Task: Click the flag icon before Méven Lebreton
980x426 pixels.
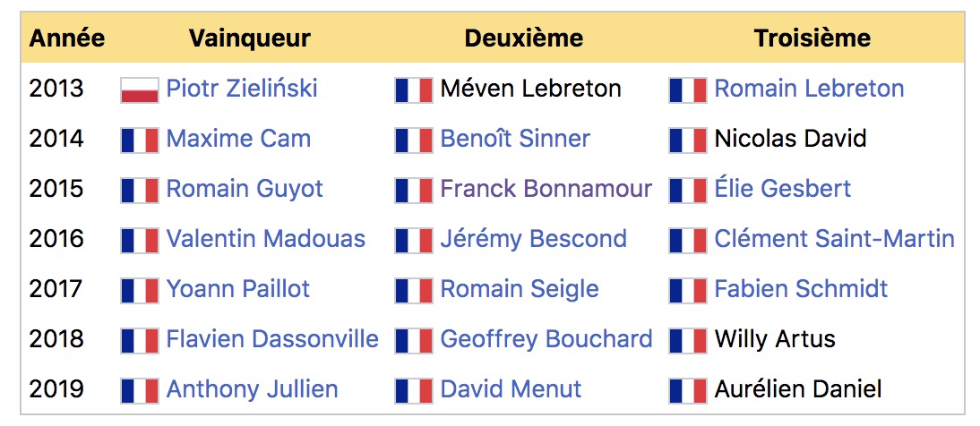Action: pyautogui.click(x=414, y=90)
